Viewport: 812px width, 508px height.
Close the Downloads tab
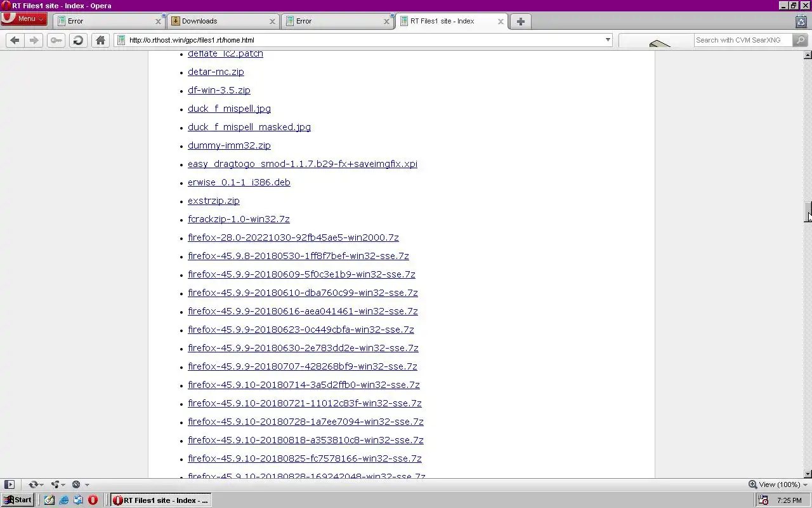pyautogui.click(x=272, y=21)
